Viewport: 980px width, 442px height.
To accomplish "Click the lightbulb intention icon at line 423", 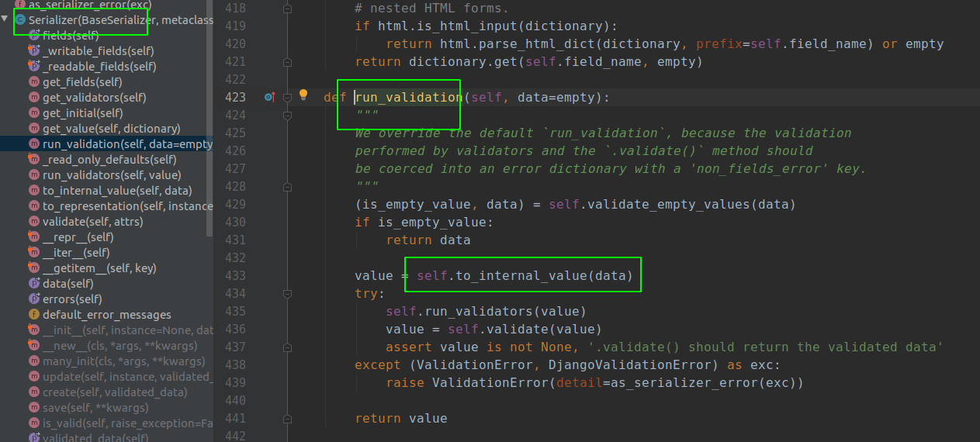I will (304, 96).
